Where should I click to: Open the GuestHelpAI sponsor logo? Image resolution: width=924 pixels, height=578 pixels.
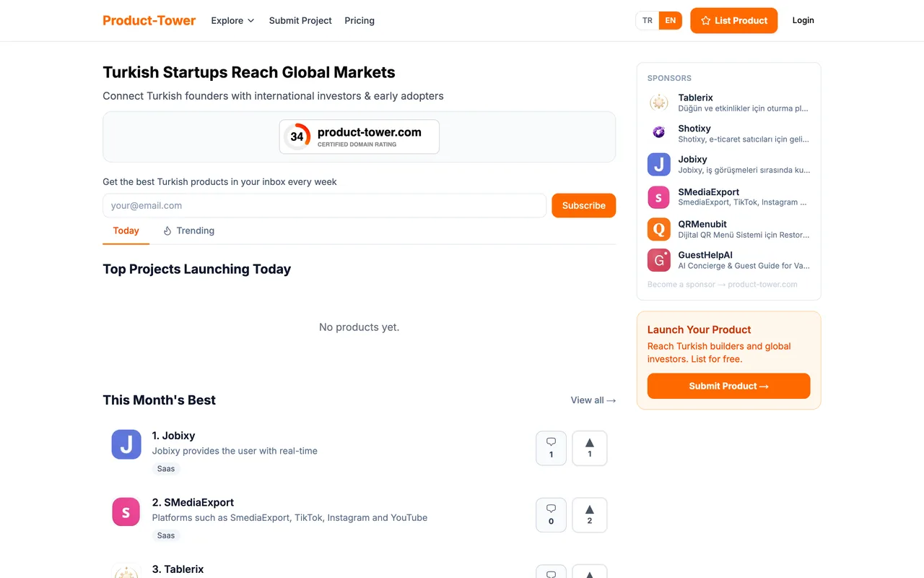pyautogui.click(x=658, y=260)
